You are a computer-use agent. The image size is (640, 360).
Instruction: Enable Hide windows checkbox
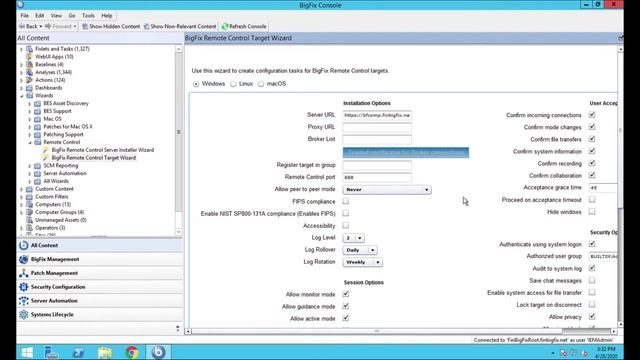592,211
